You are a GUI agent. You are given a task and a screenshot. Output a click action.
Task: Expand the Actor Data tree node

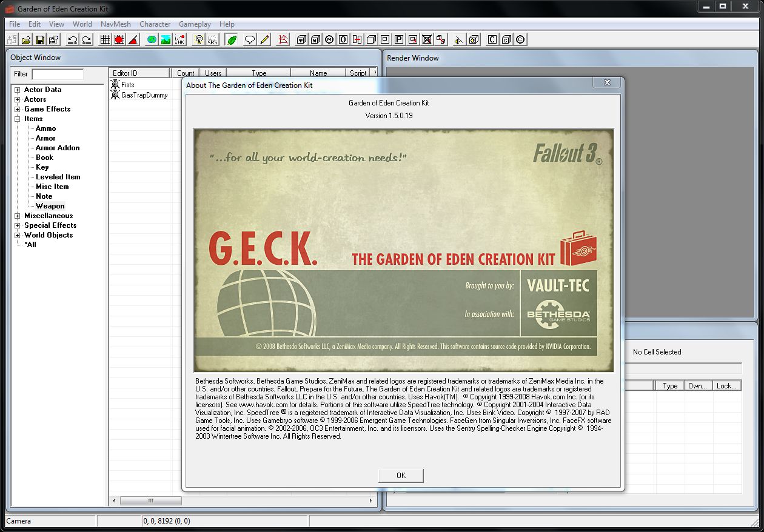(18, 90)
